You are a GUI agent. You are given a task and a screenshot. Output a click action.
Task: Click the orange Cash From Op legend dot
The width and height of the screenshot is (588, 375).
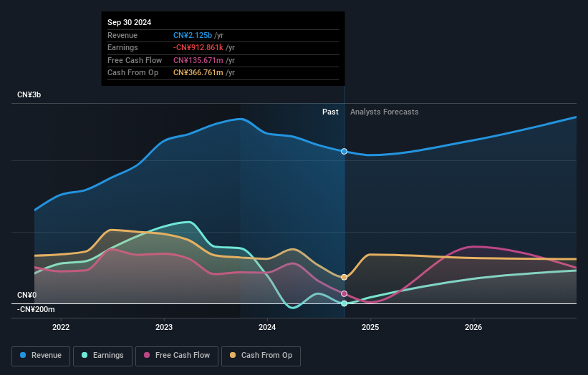point(233,355)
